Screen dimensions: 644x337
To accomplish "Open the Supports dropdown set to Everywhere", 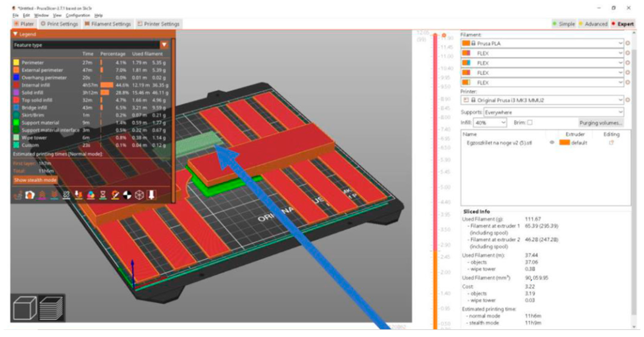I will pos(553,112).
